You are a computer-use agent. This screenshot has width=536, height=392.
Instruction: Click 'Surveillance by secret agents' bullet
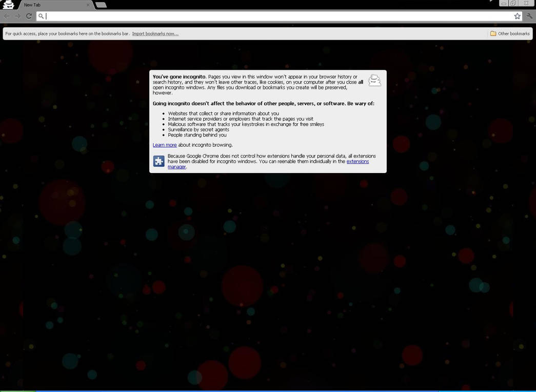(198, 130)
